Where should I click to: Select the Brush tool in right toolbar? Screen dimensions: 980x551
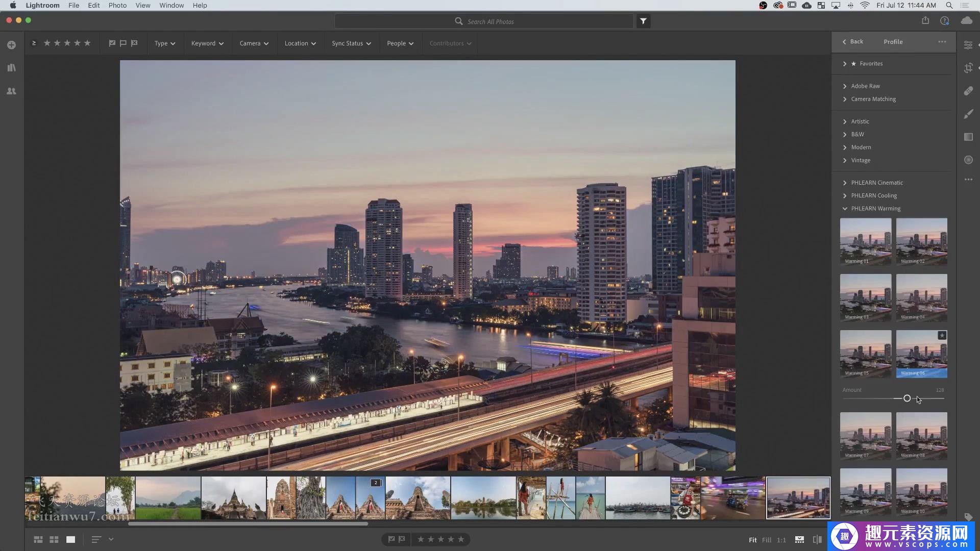(x=968, y=114)
